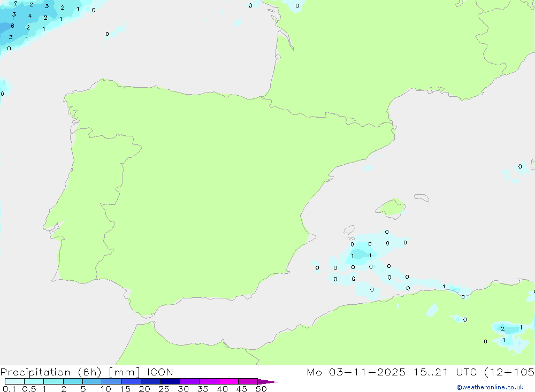Click the Menorca island outline
This screenshot has width=535, height=392.
click(x=422, y=198)
